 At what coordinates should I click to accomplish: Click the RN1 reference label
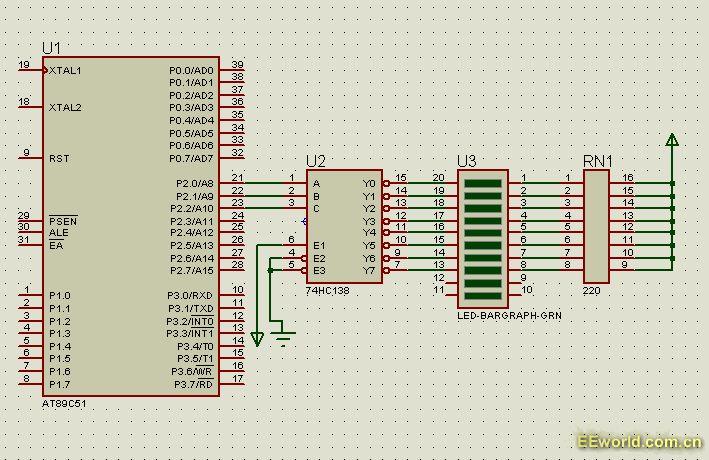tap(598, 161)
